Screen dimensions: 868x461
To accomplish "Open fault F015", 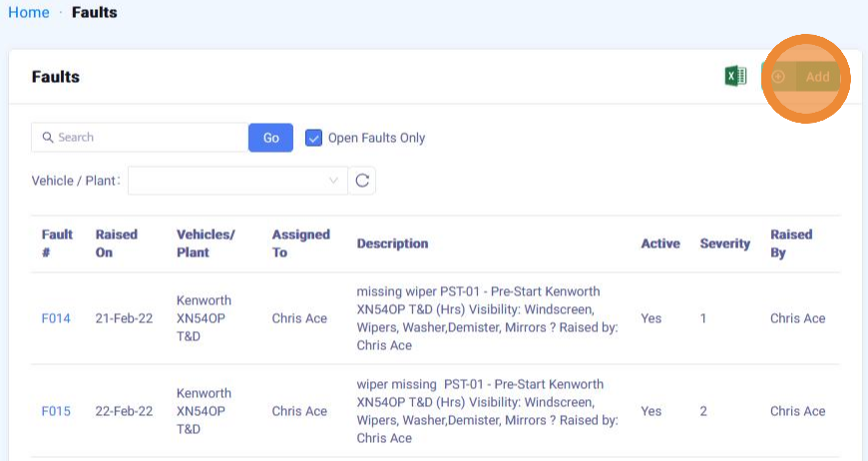I will [x=56, y=411].
